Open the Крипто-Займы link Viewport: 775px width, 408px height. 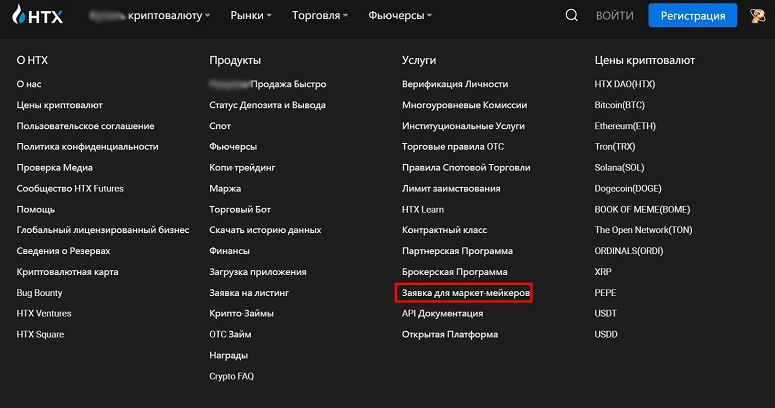coord(241,314)
